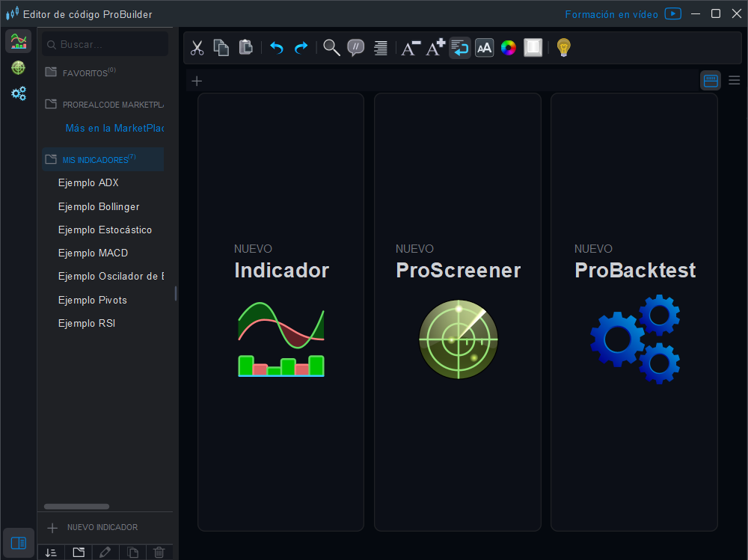
Task: Toggle the AA case option
Action: pyautogui.click(x=484, y=48)
